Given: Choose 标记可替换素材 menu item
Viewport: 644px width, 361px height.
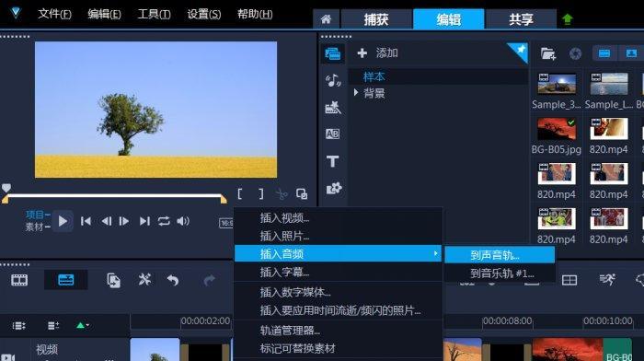Looking at the screenshot, I should coord(338,349).
